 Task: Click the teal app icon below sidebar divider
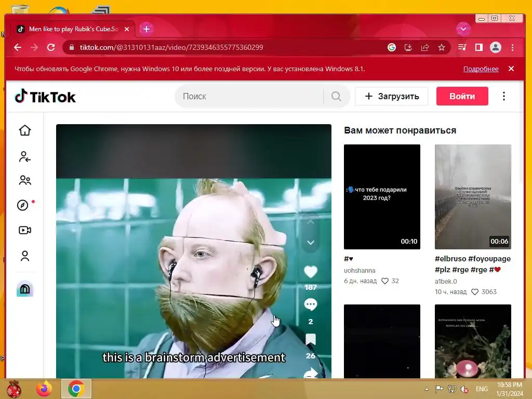click(x=25, y=289)
